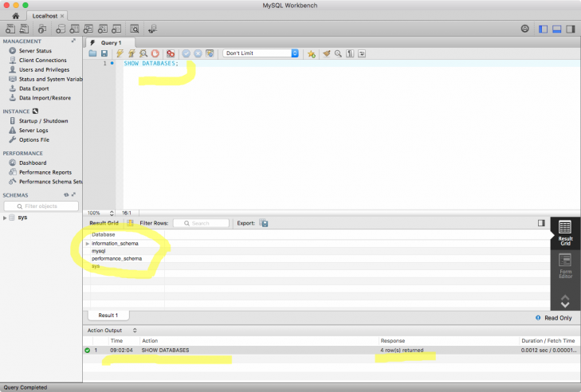The height and width of the screenshot is (392, 581).
Task: Create a new function toolbar icon
Action: tap(116, 29)
